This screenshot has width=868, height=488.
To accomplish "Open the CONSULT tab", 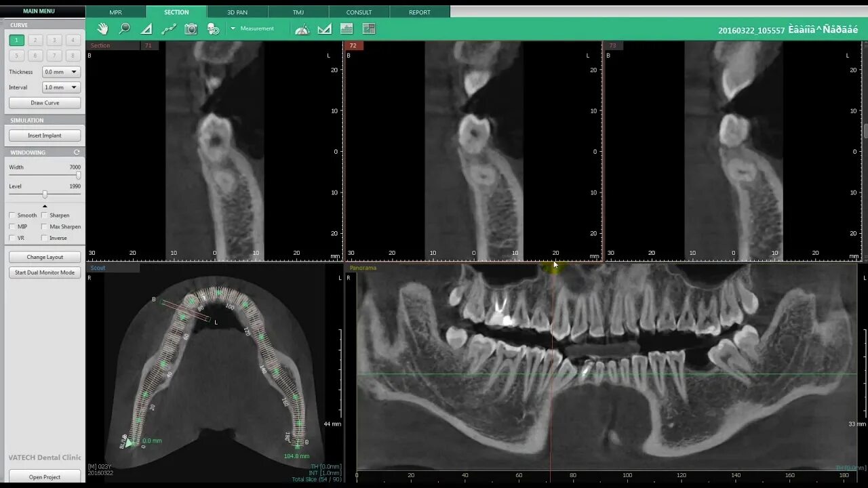I will tap(359, 12).
